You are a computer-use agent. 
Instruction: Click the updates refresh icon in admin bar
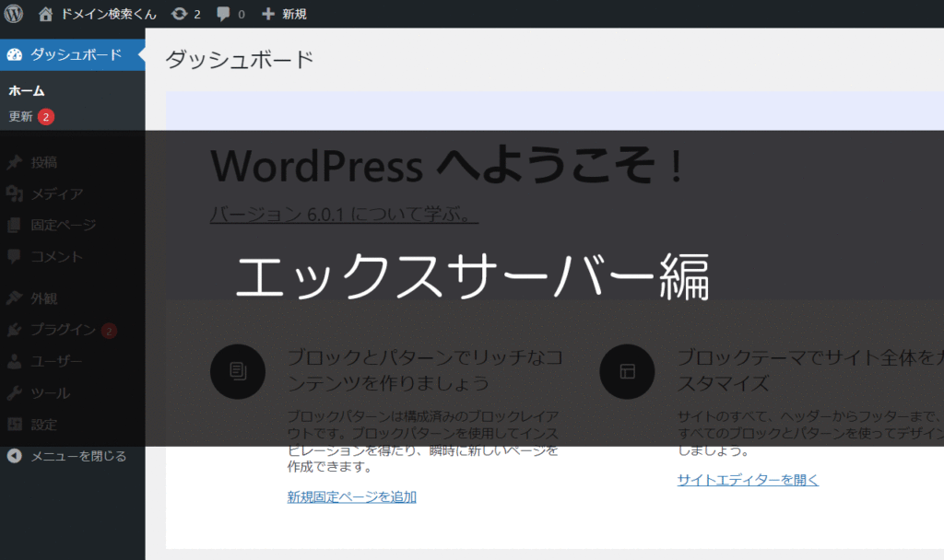179,14
